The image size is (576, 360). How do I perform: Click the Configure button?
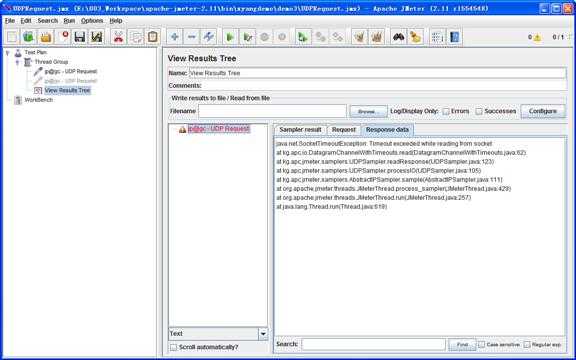[x=543, y=111]
